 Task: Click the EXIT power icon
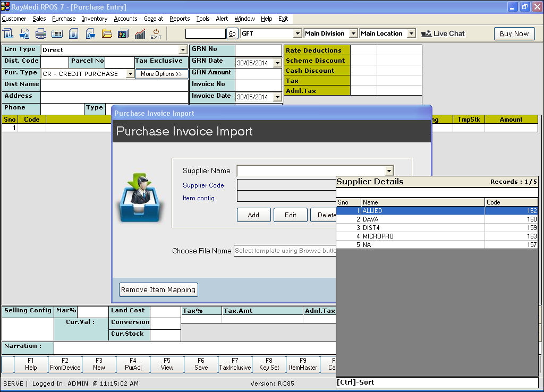click(156, 33)
